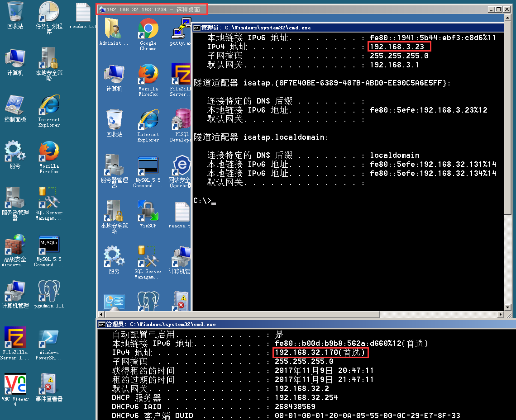Click lease expiry time 21:47:11
This screenshot has height=420, width=516.
click(356, 380)
